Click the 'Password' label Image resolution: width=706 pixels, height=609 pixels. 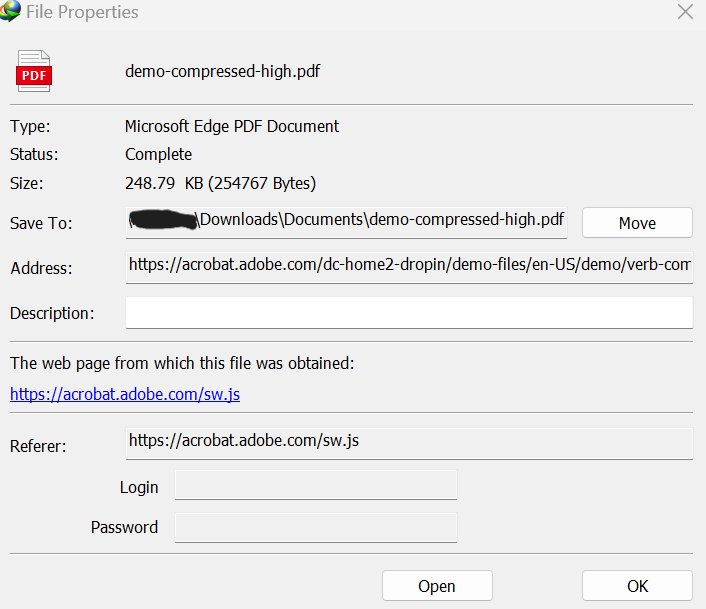click(x=124, y=527)
